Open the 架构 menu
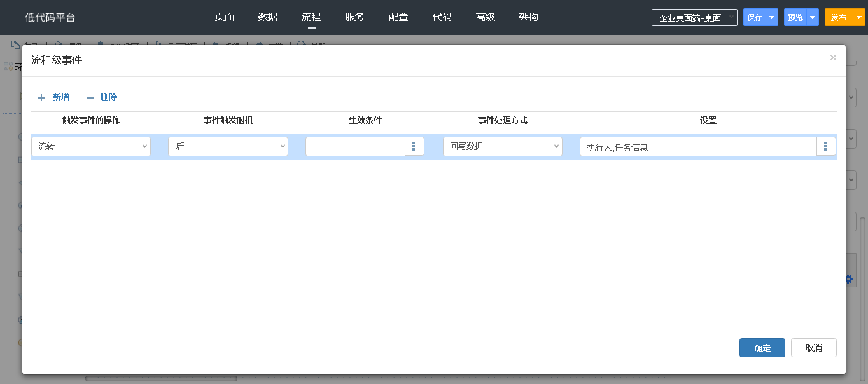Screen dimensions: 868x384 pyautogui.click(x=528, y=17)
